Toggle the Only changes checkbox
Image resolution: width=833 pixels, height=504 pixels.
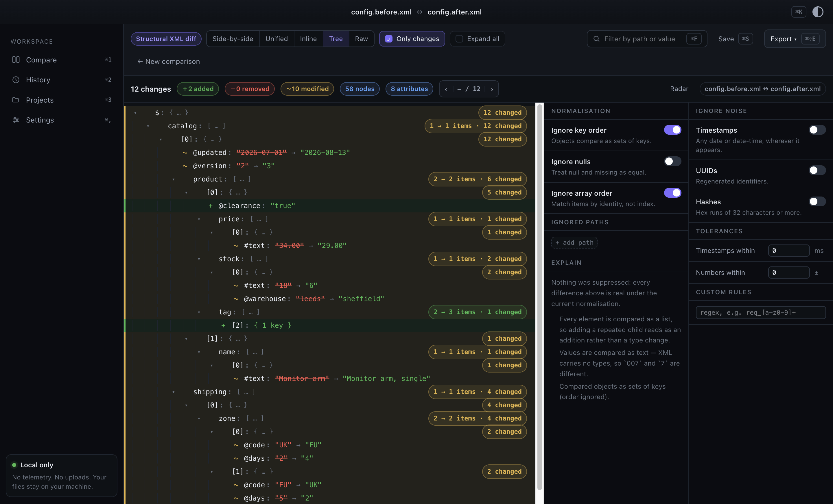[x=389, y=39]
